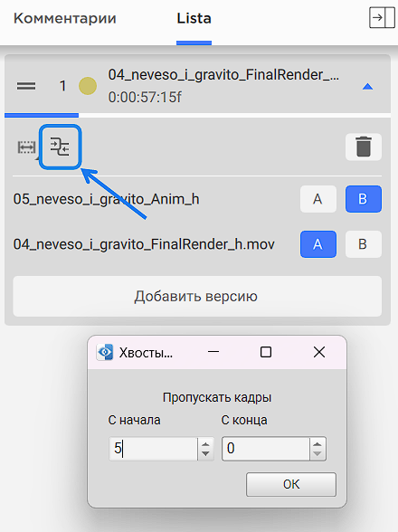The image size is (398, 532).
Task: Click the frame range icon beside trim tool
Action: [x=26, y=147]
